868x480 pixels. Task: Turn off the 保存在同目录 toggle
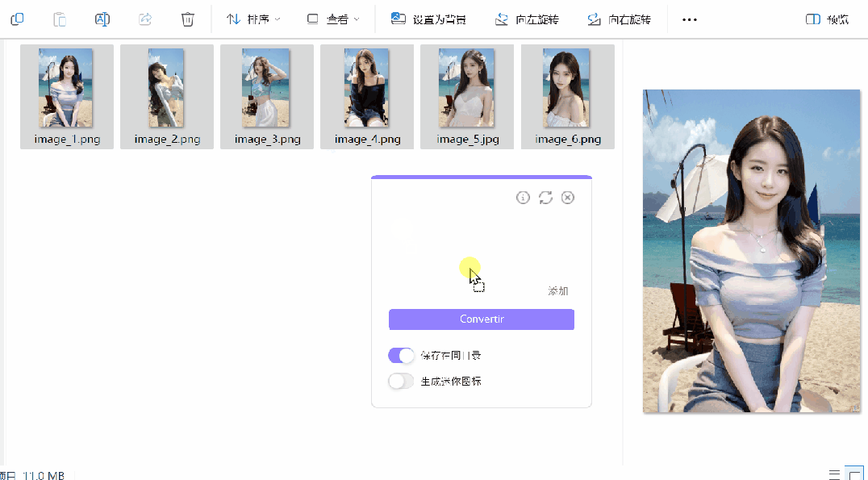402,356
